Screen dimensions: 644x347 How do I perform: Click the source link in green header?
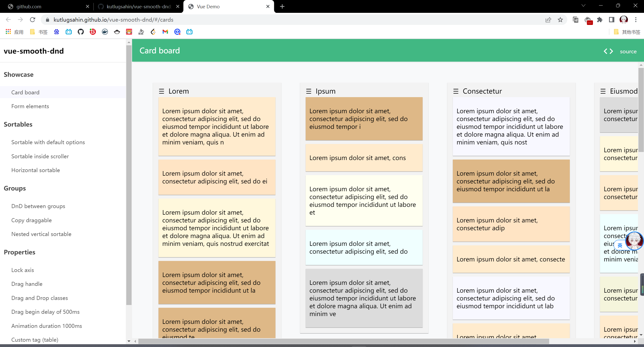coord(628,51)
